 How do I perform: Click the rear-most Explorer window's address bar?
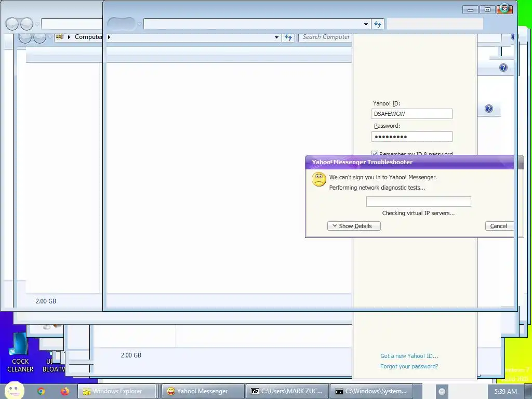(x=72, y=24)
